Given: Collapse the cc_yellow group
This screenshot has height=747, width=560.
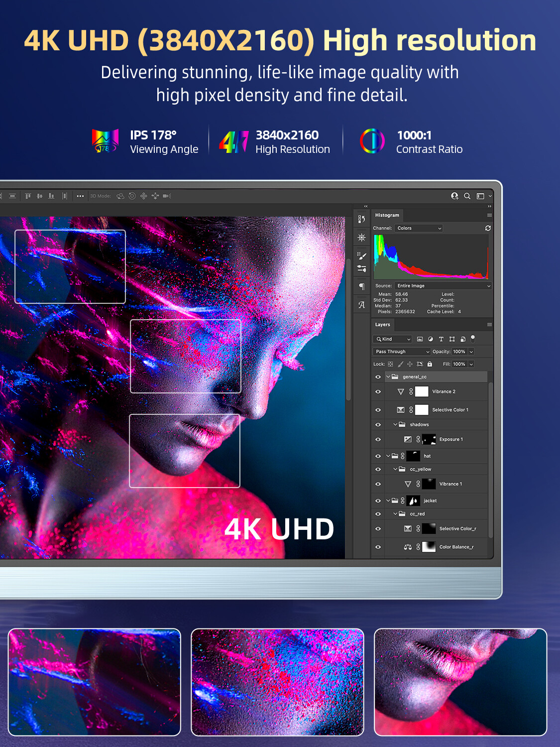Looking at the screenshot, I should (x=395, y=469).
